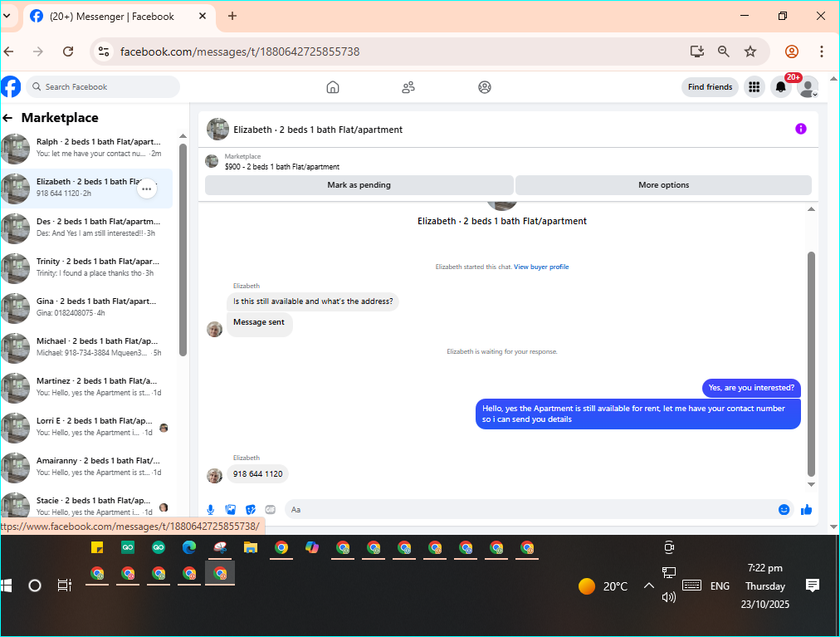The width and height of the screenshot is (840, 637).
Task: Click the conversation list scrollbar
Action: click(x=183, y=249)
